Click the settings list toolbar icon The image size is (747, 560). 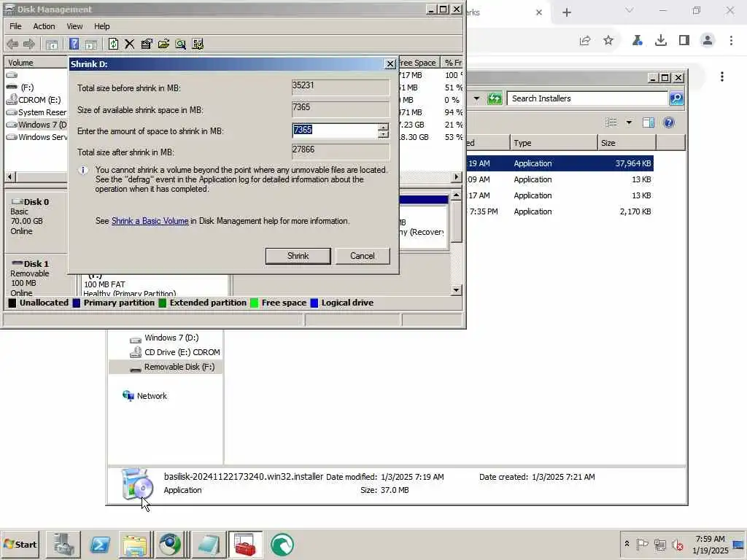198,44
